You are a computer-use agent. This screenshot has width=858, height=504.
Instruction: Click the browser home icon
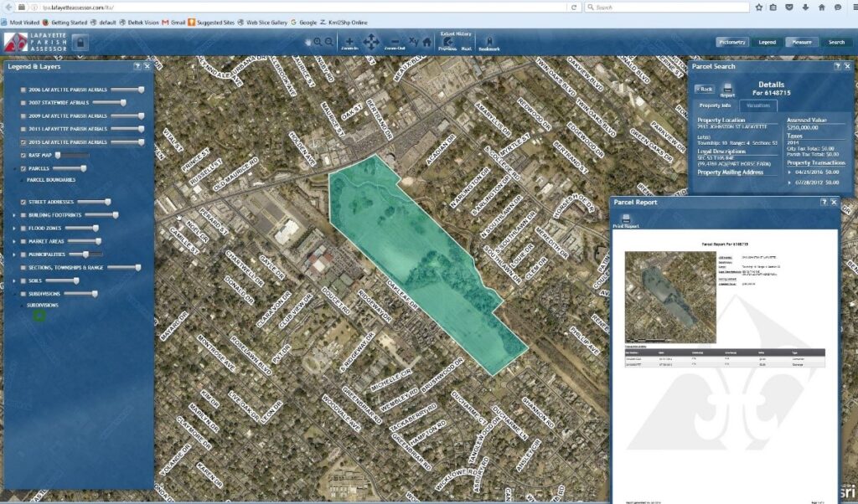coord(821,7)
